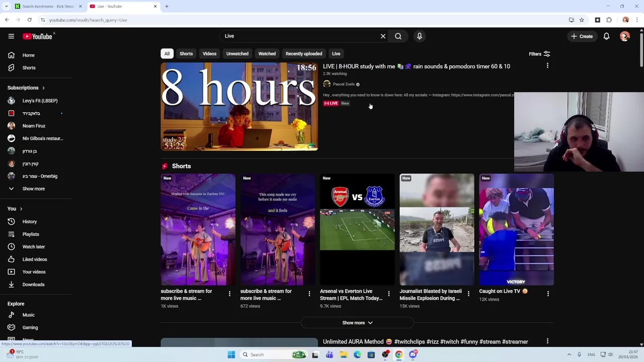Click the Create button

point(582,36)
